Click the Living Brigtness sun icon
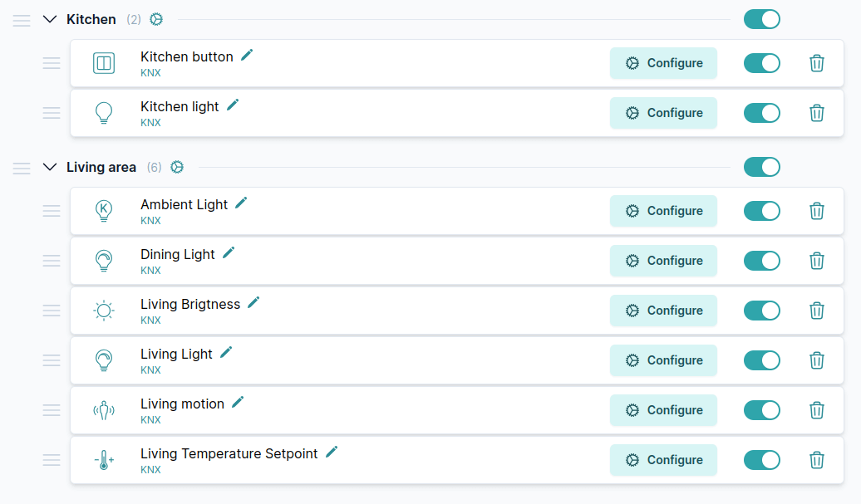Image resolution: width=861 pixels, height=504 pixels. 104,311
